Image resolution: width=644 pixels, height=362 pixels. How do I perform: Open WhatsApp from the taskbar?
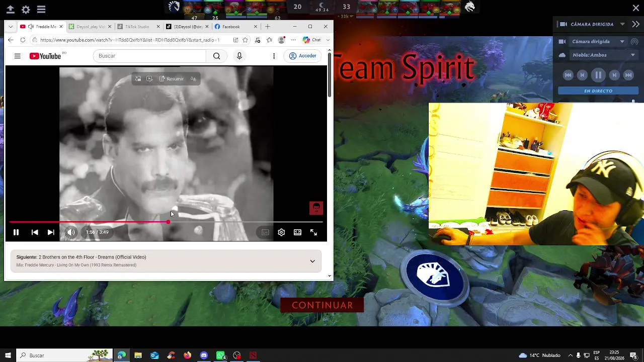pyautogui.click(x=220, y=355)
